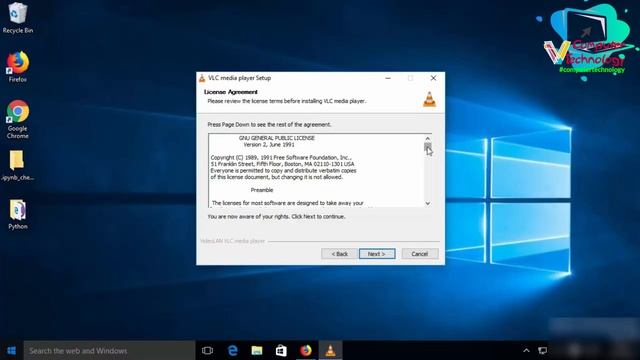The height and width of the screenshot is (360, 640).
Task: Open the Recycle Bin desktop icon
Action: tap(18, 18)
